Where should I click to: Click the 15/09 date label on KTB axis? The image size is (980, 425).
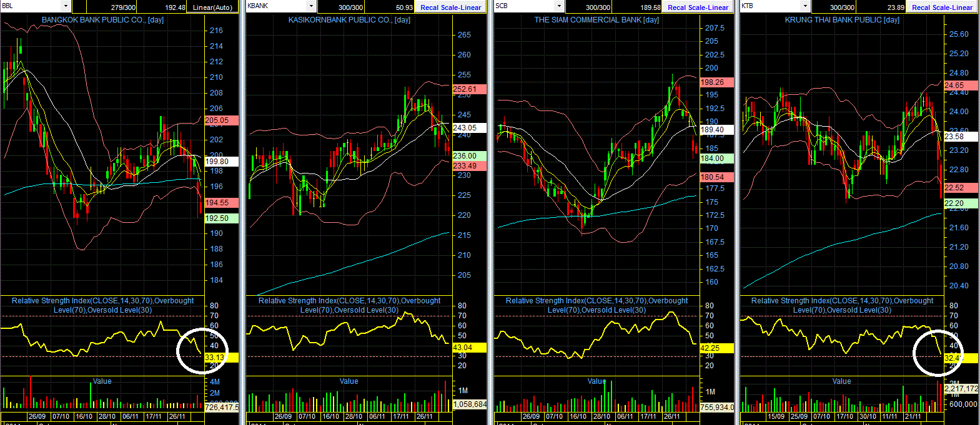[x=776, y=416]
